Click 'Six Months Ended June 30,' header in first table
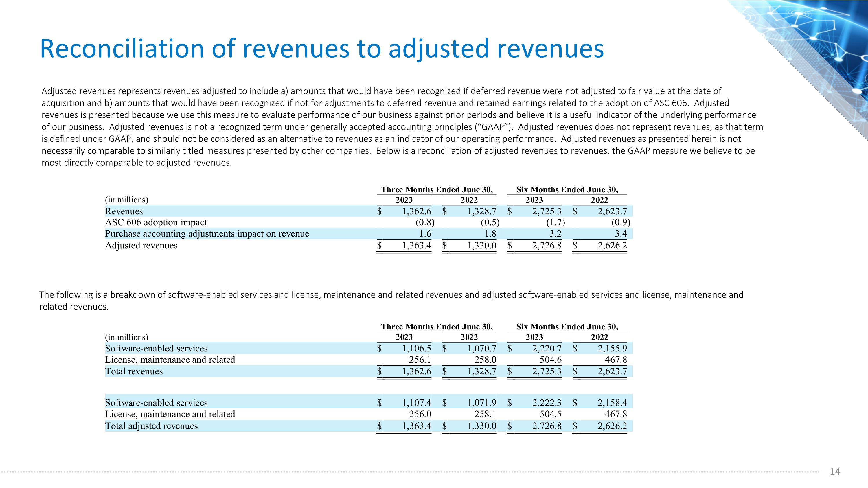Image resolution: width=868 pixels, height=488 pixels. point(567,189)
